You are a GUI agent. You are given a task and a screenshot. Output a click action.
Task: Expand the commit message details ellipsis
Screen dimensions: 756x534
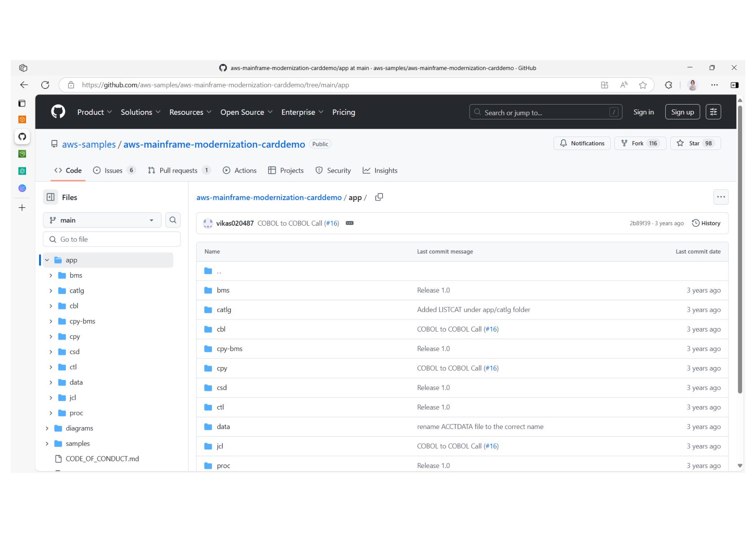pos(350,223)
